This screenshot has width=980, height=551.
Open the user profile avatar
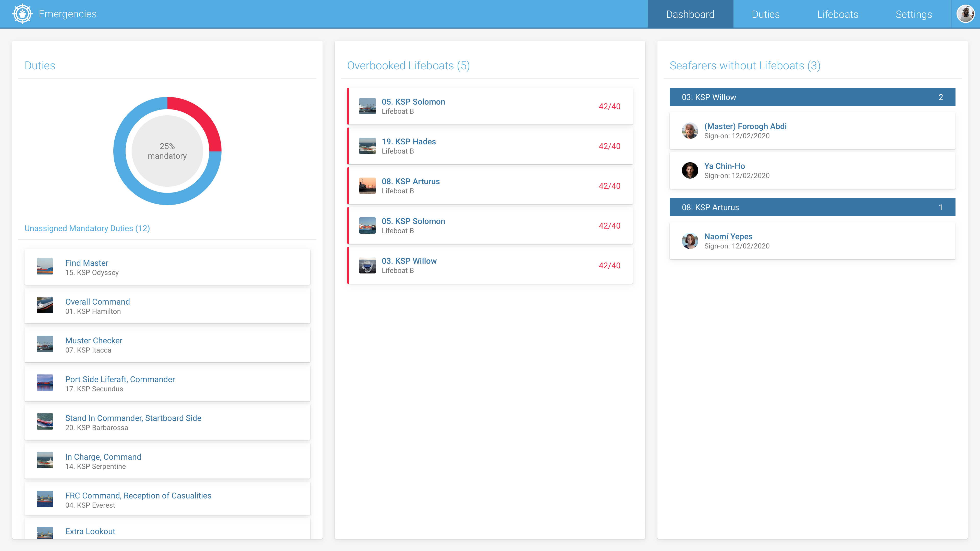pyautogui.click(x=965, y=14)
